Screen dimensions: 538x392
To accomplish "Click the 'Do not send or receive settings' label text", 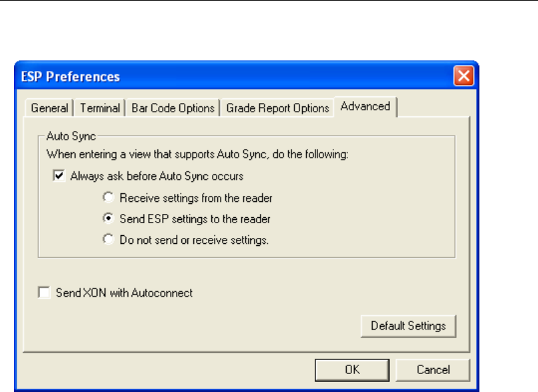I will point(195,241).
